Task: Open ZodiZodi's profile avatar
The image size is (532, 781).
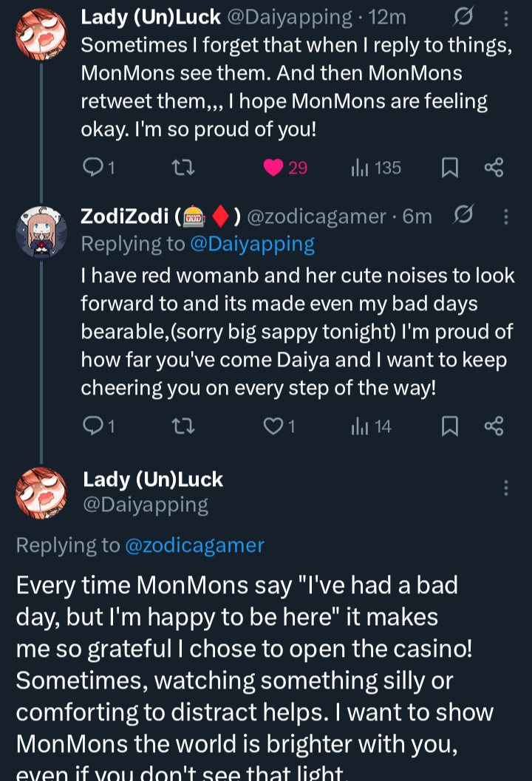Action: point(41,232)
